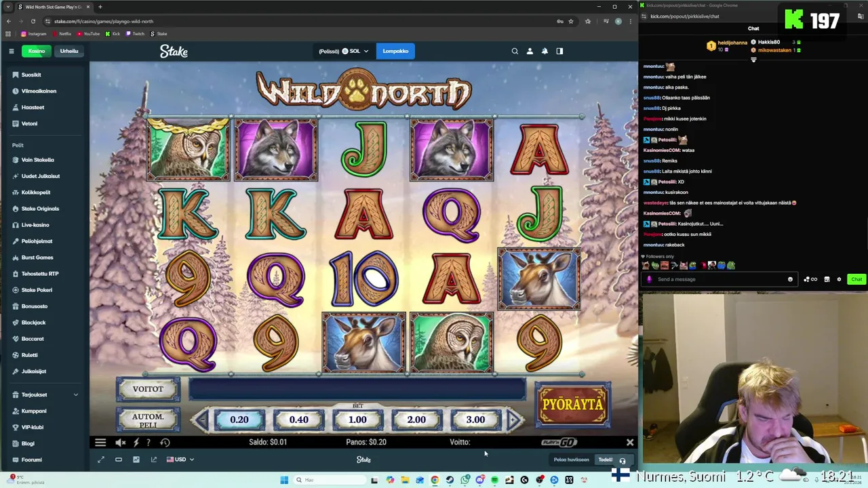Open the Twitch bookmark
The height and width of the screenshot is (488, 868).
(135, 34)
